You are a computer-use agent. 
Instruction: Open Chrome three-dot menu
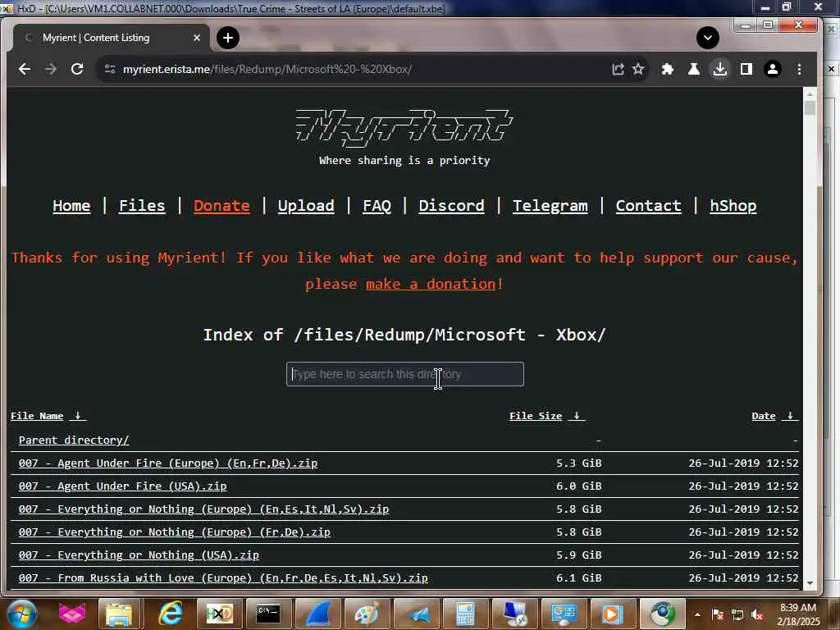pos(799,69)
